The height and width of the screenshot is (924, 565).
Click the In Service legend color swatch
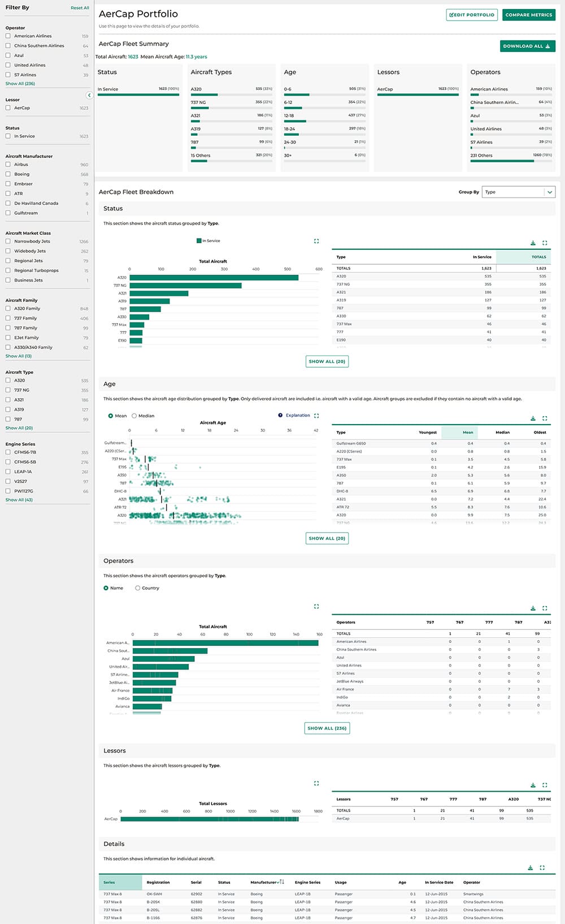(199, 241)
